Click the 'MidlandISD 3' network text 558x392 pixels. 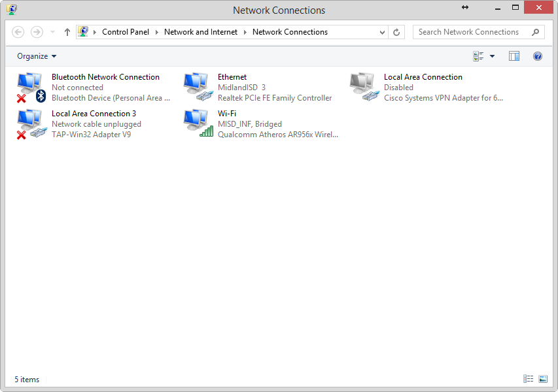pyautogui.click(x=241, y=88)
